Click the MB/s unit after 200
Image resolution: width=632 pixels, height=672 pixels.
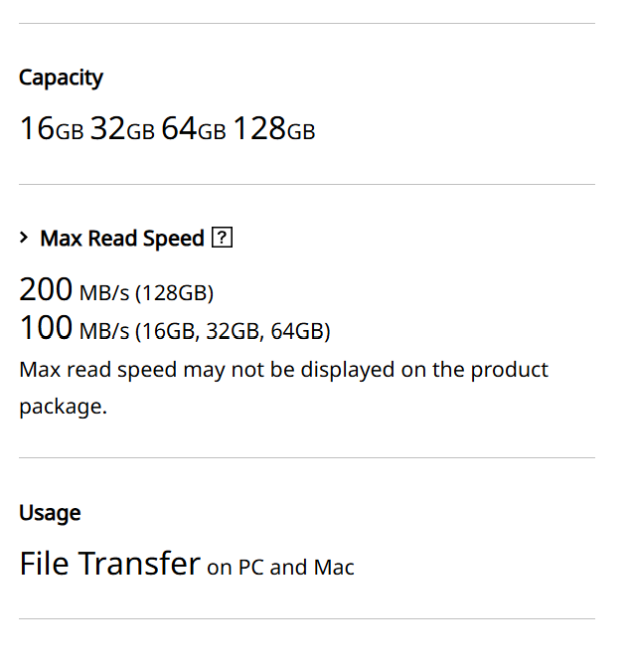pyautogui.click(x=104, y=293)
